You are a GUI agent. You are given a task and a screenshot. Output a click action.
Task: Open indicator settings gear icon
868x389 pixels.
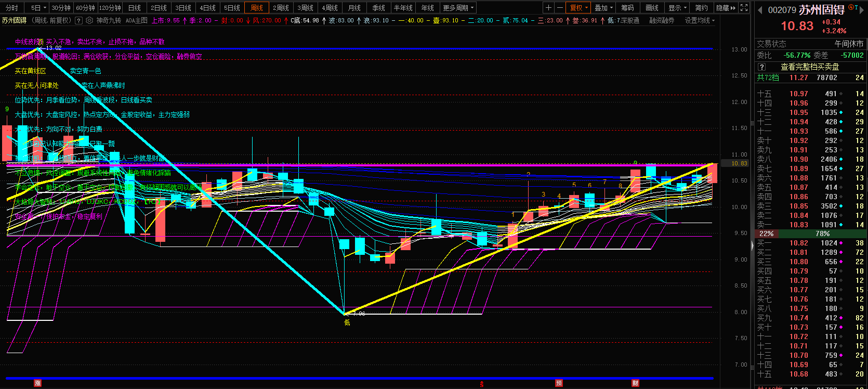tap(89, 21)
